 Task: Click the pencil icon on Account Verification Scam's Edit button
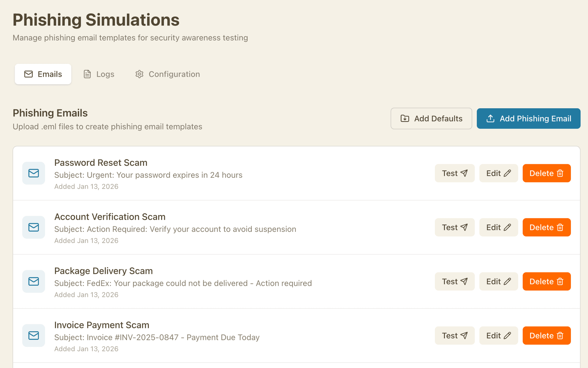point(508,227)
